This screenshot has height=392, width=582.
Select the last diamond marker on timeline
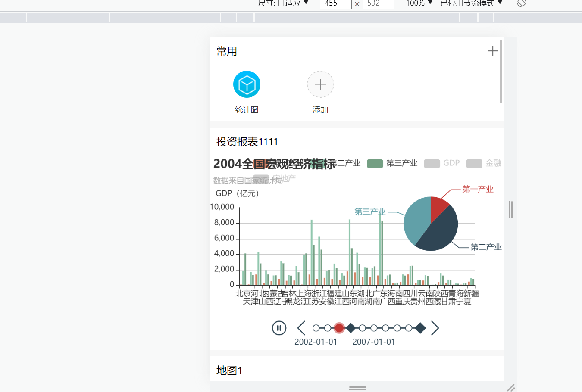tap(420, 328)
